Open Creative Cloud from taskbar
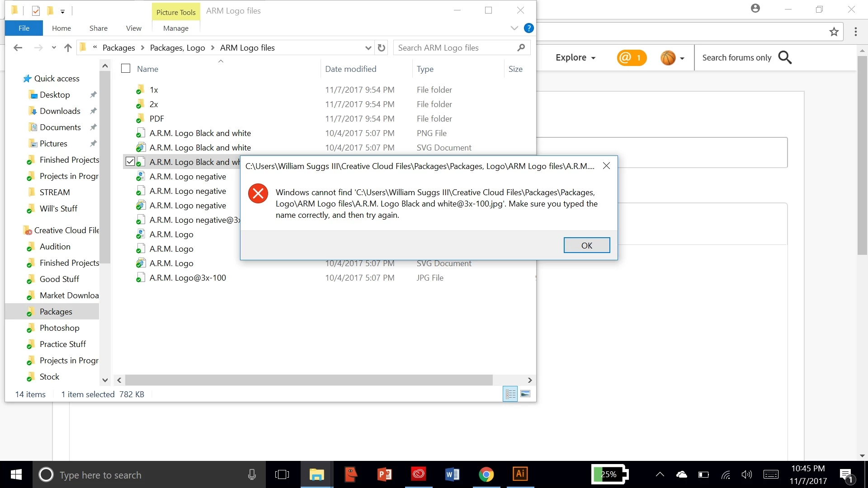Viewport: 868px width, 488px height. 418,474
